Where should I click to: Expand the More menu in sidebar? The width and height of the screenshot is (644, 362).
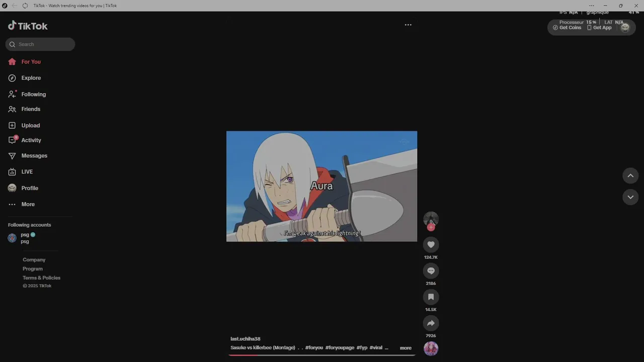[21, 204]
